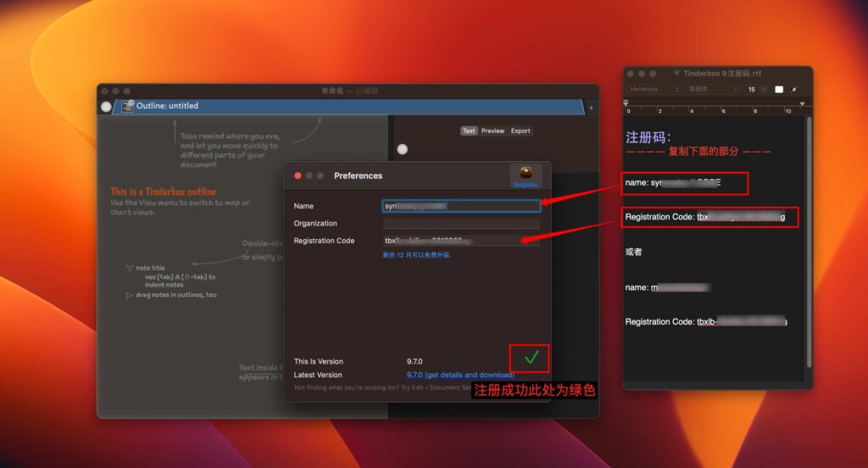
Task: Switch to the Preview tab
Action: pyautogui.click(x=492, y=131)
